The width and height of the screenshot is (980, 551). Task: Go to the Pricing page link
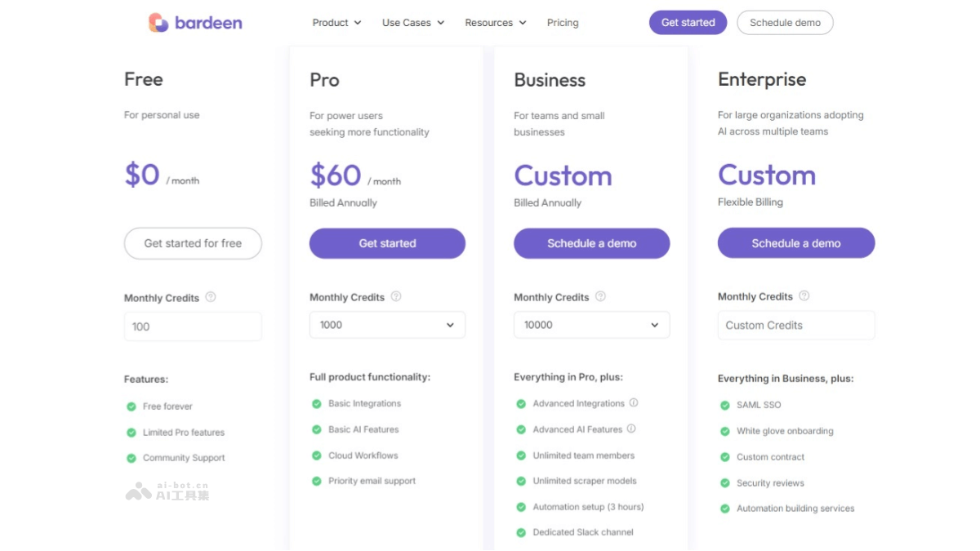click(x=563, y=23)
